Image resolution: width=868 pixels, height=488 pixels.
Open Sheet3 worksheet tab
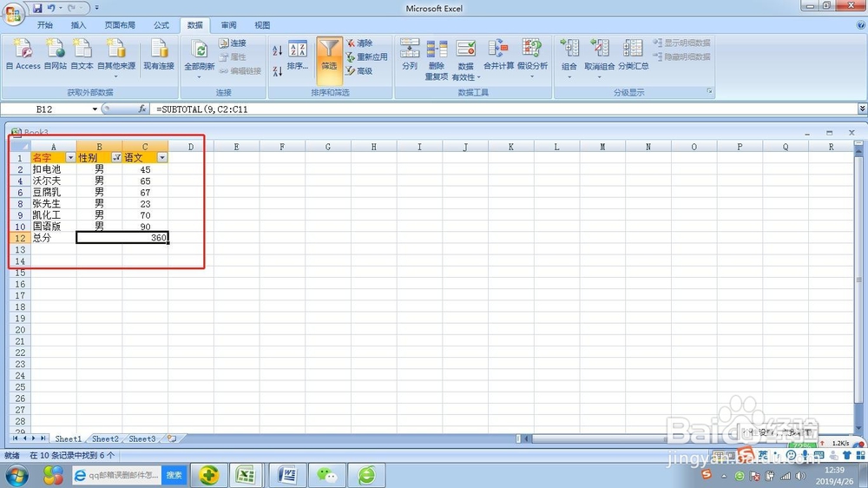(x=142, y=439)
